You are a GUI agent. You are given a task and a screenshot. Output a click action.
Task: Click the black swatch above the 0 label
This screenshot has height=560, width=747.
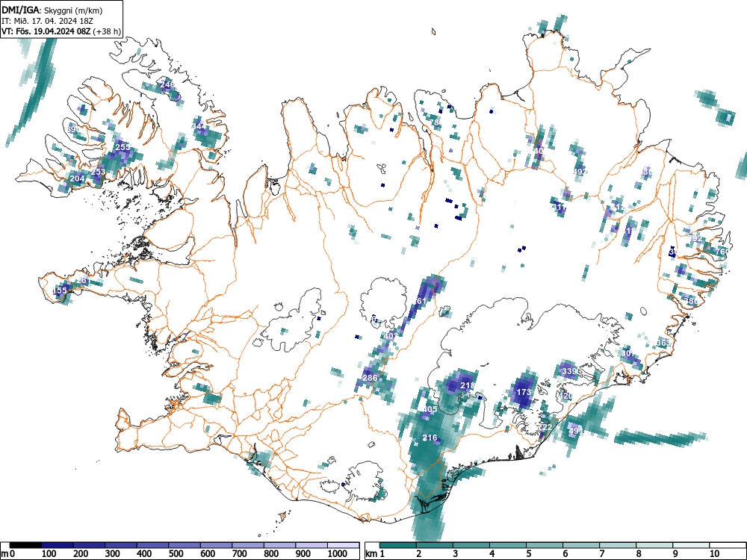[x=25, y=545]
